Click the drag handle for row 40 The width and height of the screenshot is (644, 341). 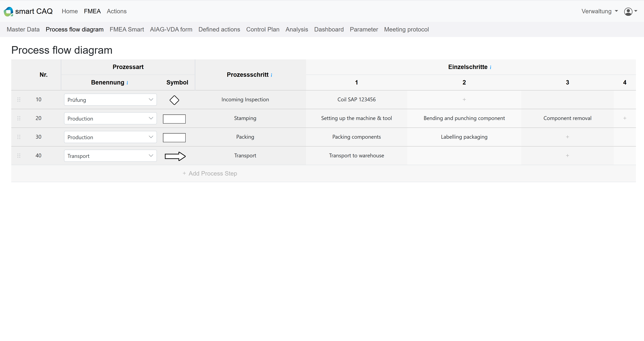pyautogui.click(x=19, y=156)
